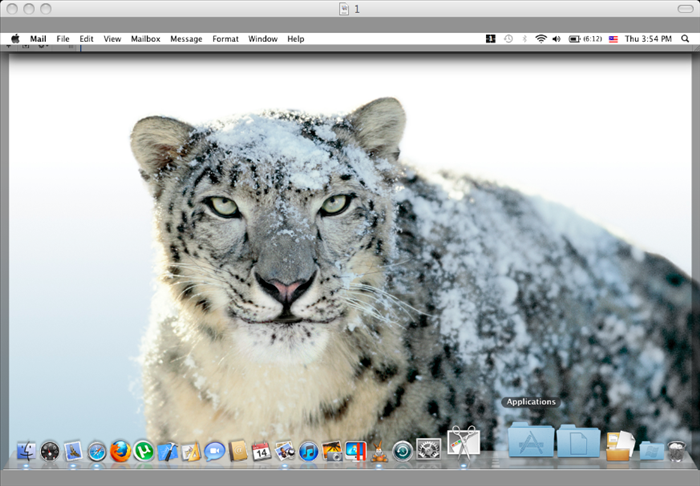Open System Preferences from the Dock
This screenshot has height=486, width=700.
click(429, 449)
